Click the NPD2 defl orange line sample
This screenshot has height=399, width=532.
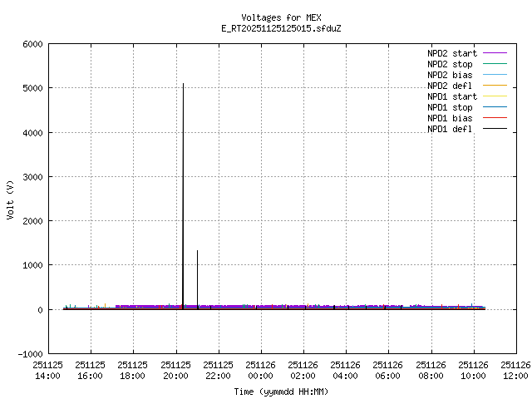click(x=495, y=86)
